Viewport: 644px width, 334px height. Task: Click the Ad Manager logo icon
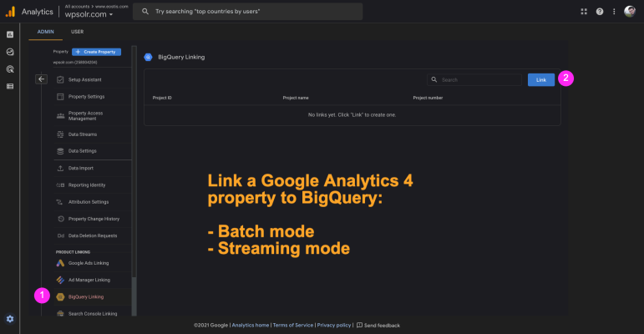pos(60,281)
